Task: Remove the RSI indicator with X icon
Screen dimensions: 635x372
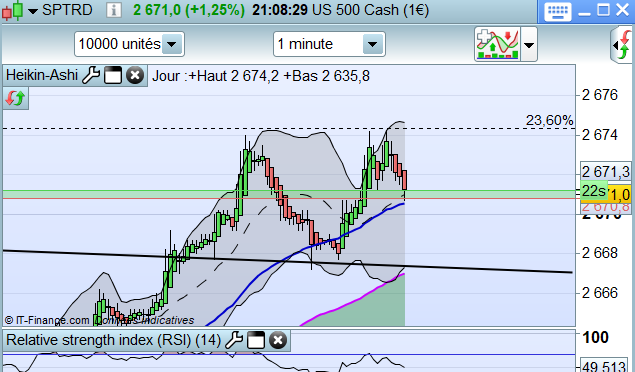Action: [278, 340]
